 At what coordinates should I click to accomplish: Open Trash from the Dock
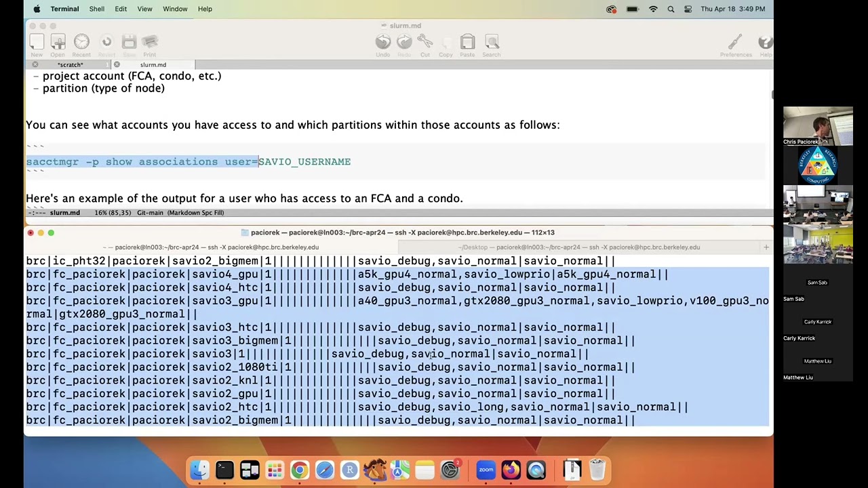(597, 470)
